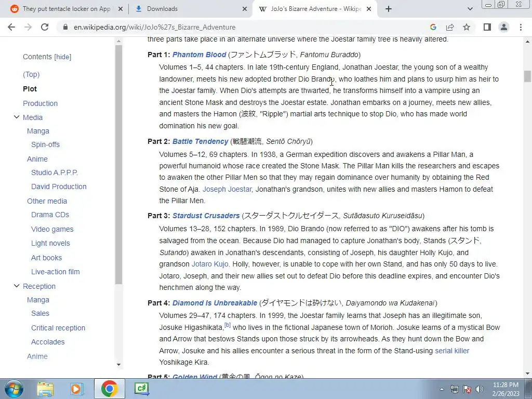532x399 pixels.
Task: Go to Light novels section
Action: click(50, 243)
